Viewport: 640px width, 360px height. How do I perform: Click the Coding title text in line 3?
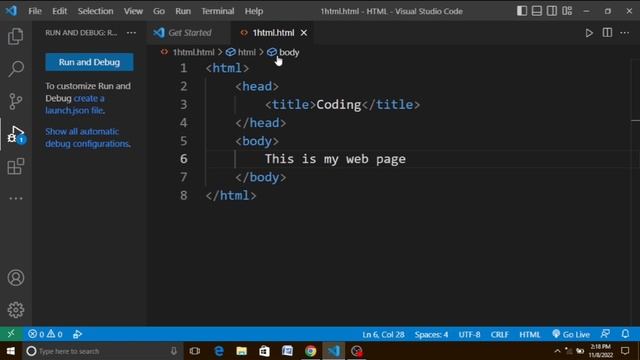click(339, 104)
